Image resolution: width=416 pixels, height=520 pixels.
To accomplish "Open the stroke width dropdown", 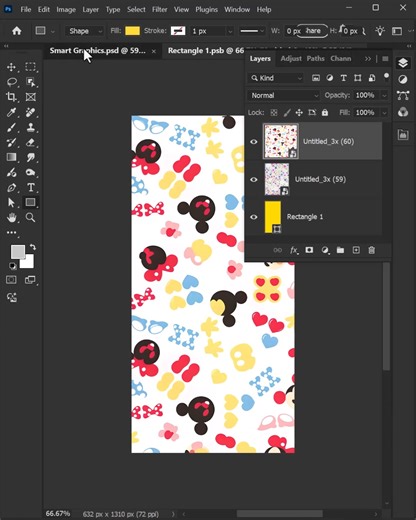I will coord(230,31).
